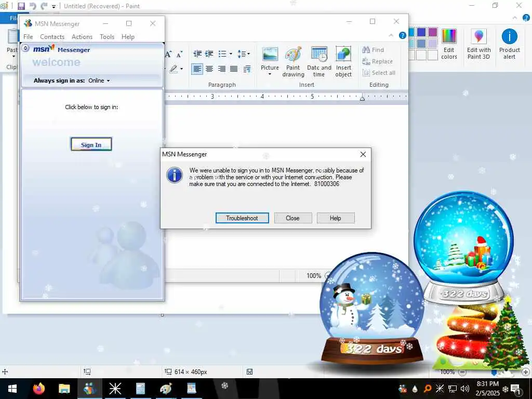Click the Increase indent icon in WordPad
This screenshot has width=532, height=399.
pyautogui.click(x=209, y=54)
